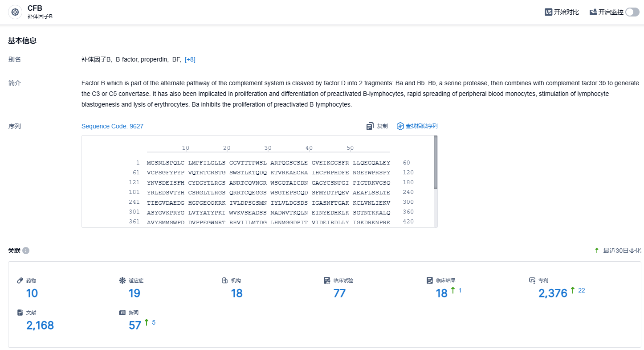The image size is (644, 350).
Task: Open the 2,376 patents count
Action: click(x=553, y=293)
